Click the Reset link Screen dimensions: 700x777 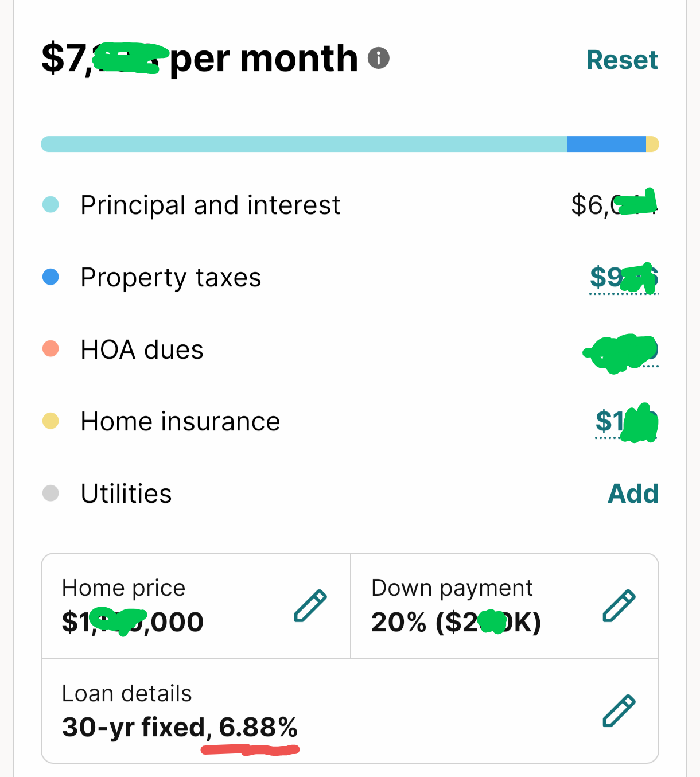click(x=622, y=60)
